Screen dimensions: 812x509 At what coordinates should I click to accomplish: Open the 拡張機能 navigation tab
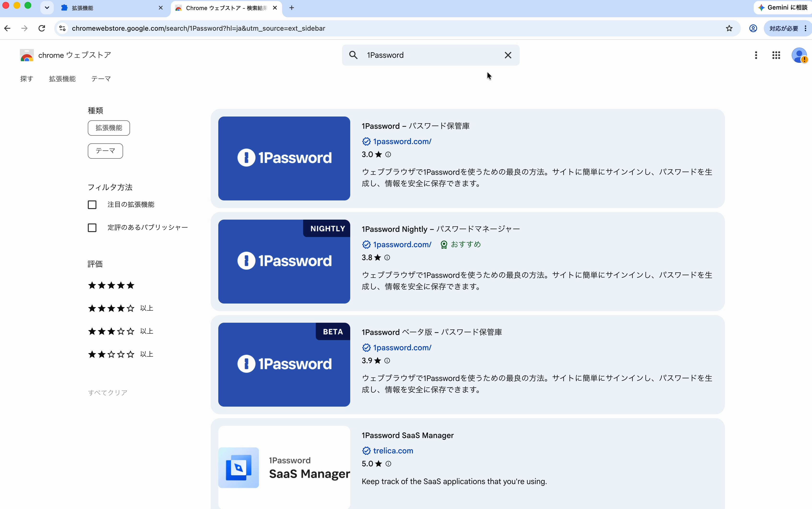pyautogui.click(x=62, y=79)
